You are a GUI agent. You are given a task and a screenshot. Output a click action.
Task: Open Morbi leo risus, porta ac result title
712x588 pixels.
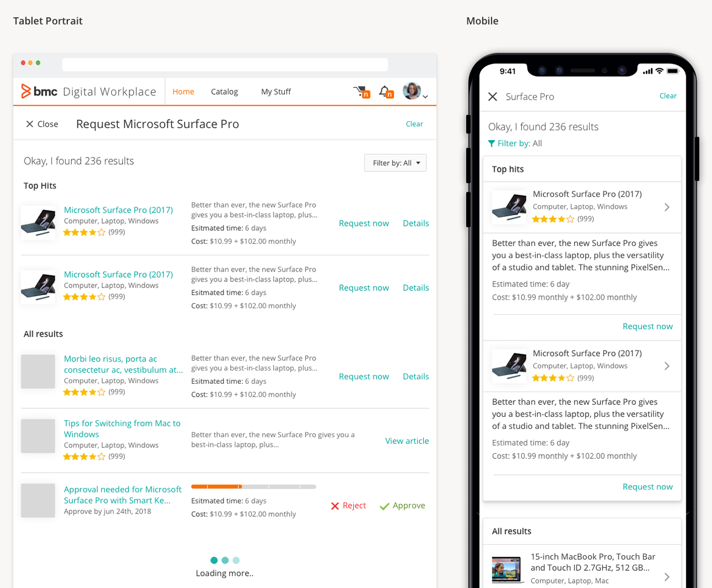(x=123, y=364)
